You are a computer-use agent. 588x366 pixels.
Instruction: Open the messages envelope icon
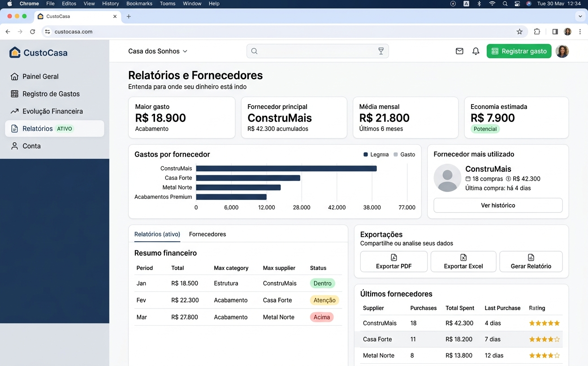[459, 51]
